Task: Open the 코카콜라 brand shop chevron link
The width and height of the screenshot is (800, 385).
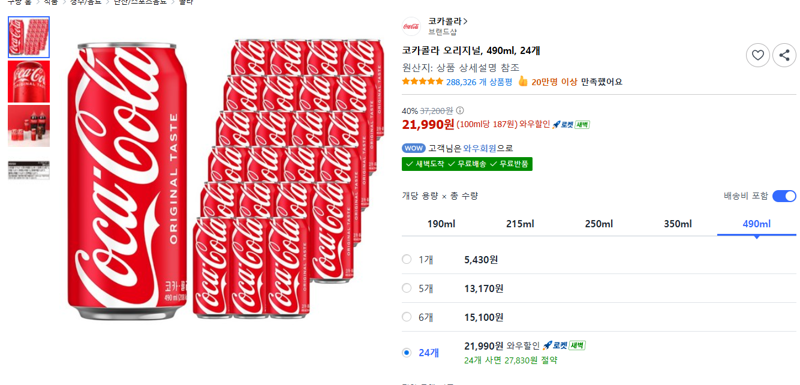Action: click(x=447, y=21)
